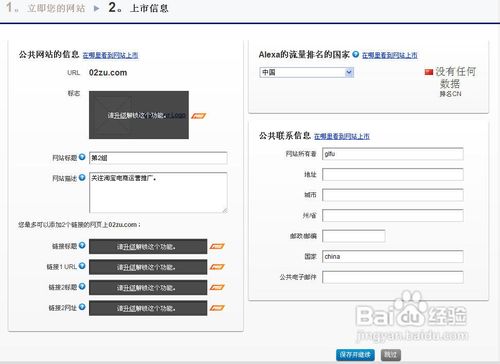Click orange PRO badge beside 链接标题 field
Screen dimensions: 500x364
point(217,246)
